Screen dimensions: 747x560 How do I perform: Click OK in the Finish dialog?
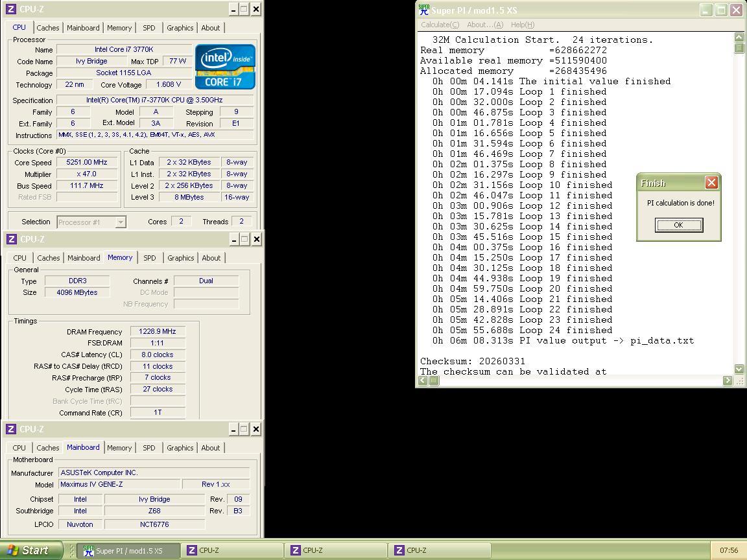(678, 225)
